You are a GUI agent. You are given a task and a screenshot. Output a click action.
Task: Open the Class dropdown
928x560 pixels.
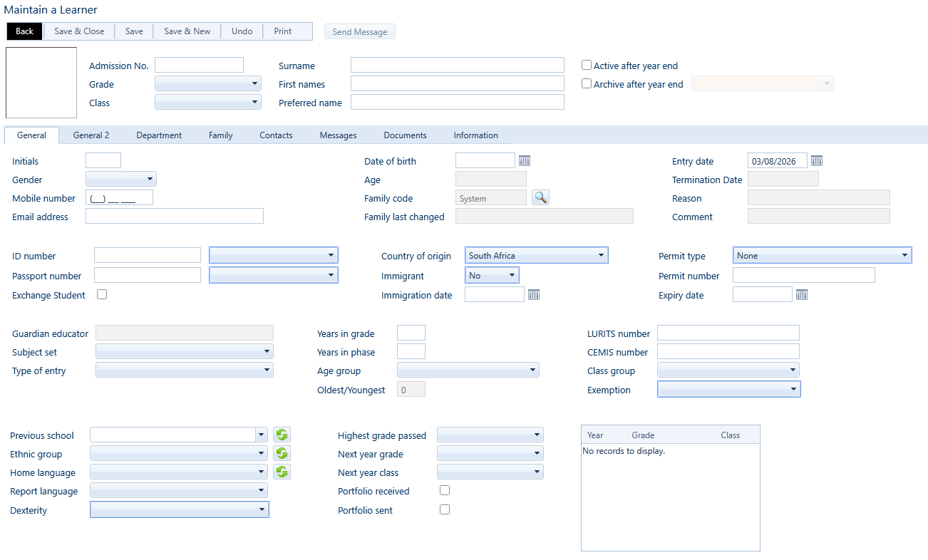coord(208,102)
